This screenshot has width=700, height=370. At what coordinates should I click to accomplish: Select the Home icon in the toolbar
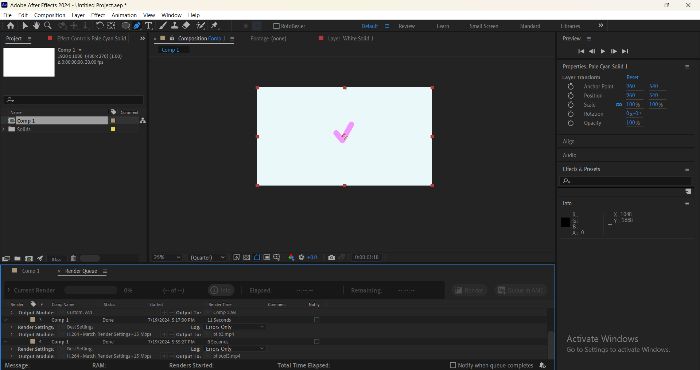point(10,26)
